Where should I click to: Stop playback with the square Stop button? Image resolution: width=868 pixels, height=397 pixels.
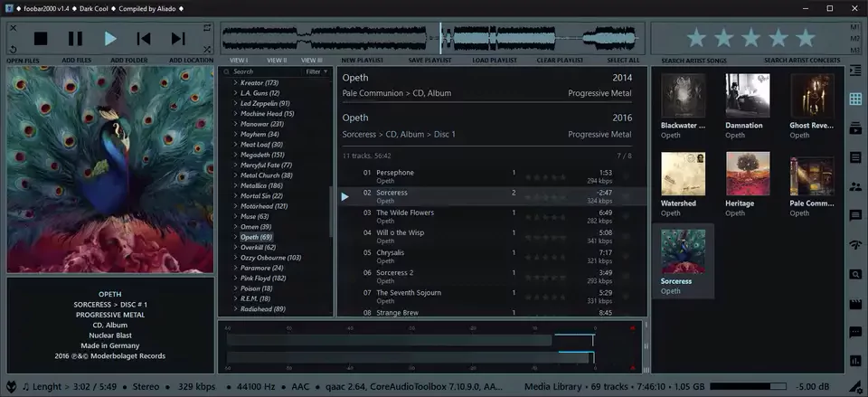coord(41,38)
